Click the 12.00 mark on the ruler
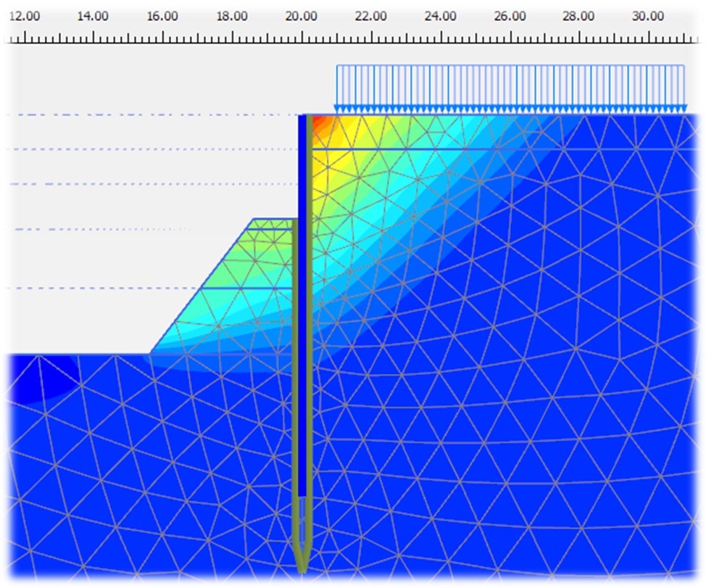The height and width of the screenshot is (588, 706). coord(23,16)
